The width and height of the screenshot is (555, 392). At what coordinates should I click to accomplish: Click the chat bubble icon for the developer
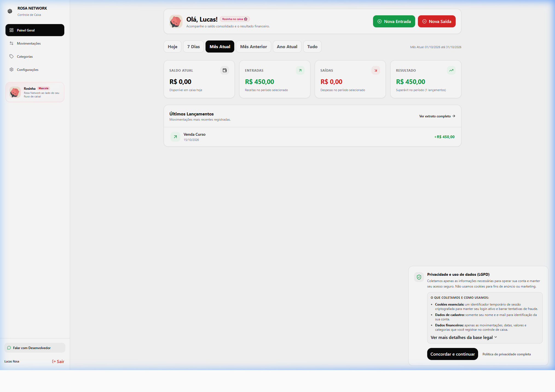[9, 348]
